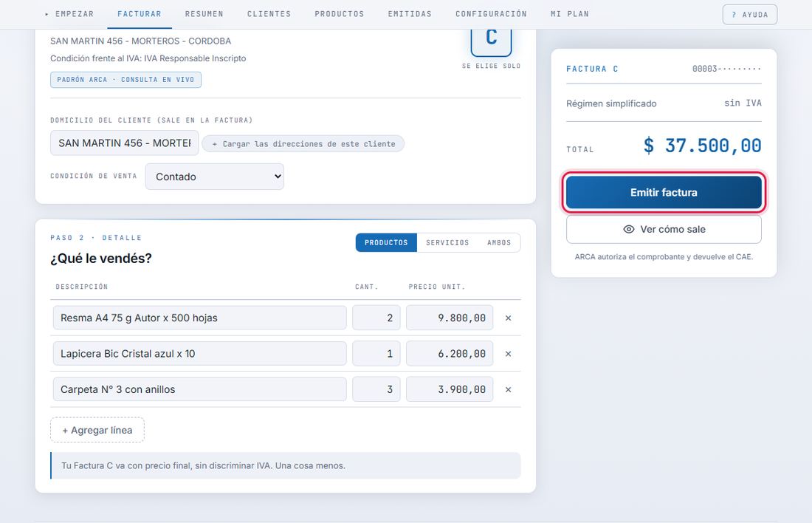Open the Condición de venta dropdown
The height and width of the screenshot is (523, 812).
tap(214, 177)
